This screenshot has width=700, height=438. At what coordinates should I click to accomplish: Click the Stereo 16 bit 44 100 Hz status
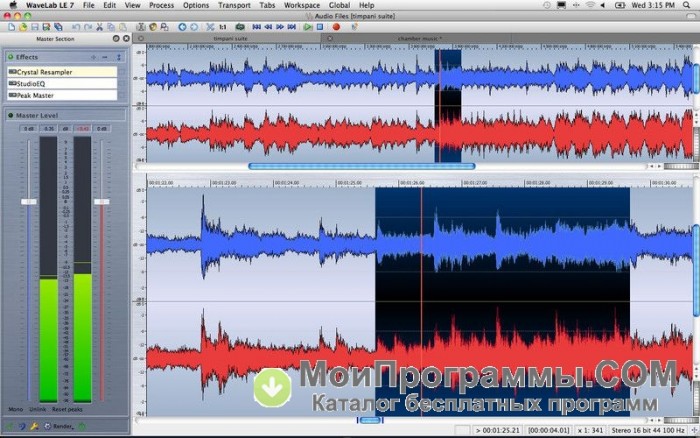[x=648, y=430]
